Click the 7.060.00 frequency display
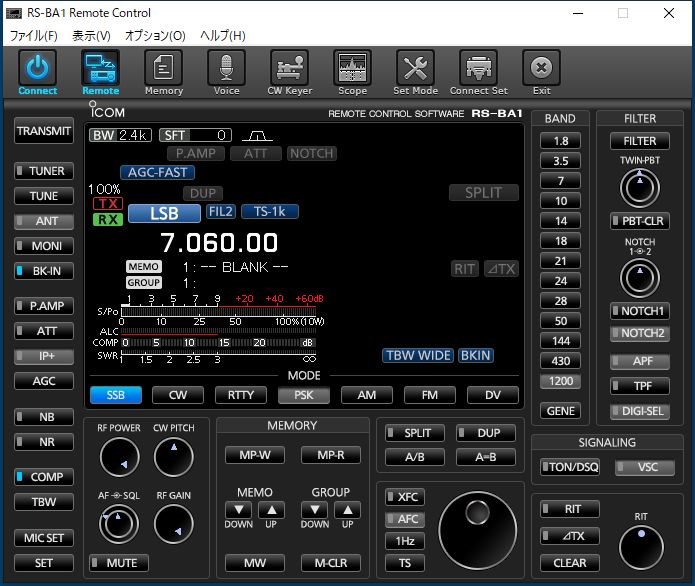 219,243
